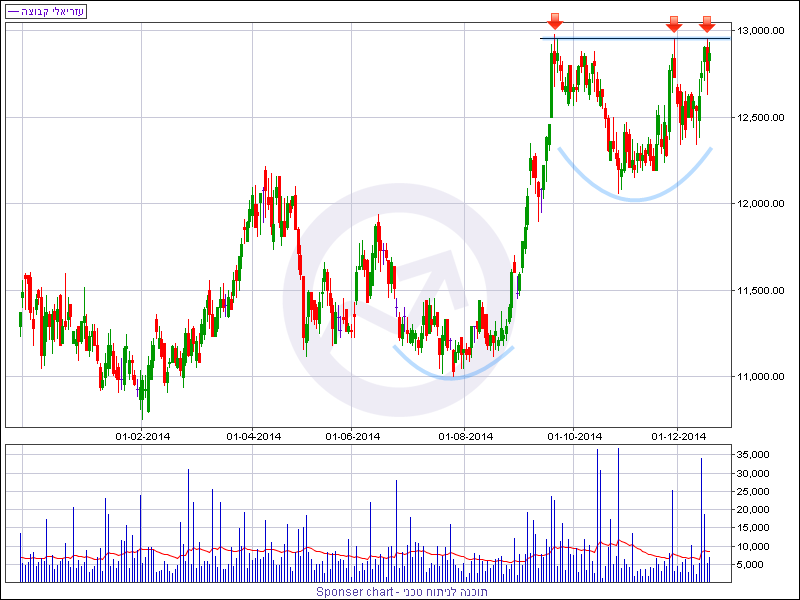This screenshot has width=800, height=600.
Task: Open the Sponser chart footer text
Action: [x=402, y=591]
